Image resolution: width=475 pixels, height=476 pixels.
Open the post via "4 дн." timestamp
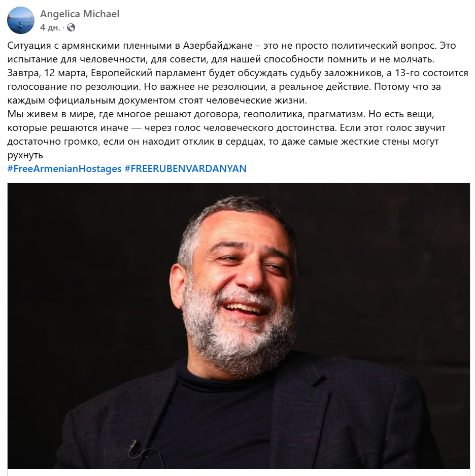click(50, 27)
